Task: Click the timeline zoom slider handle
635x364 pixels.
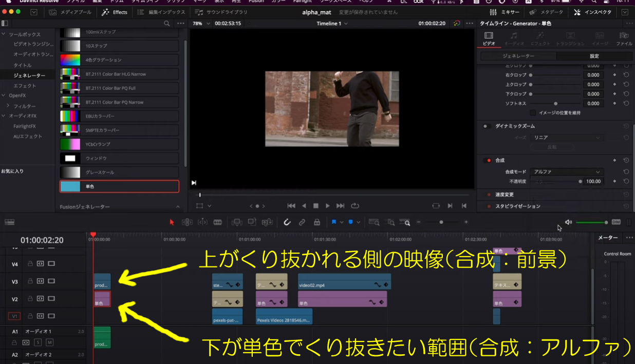Action: click(441, 222)
